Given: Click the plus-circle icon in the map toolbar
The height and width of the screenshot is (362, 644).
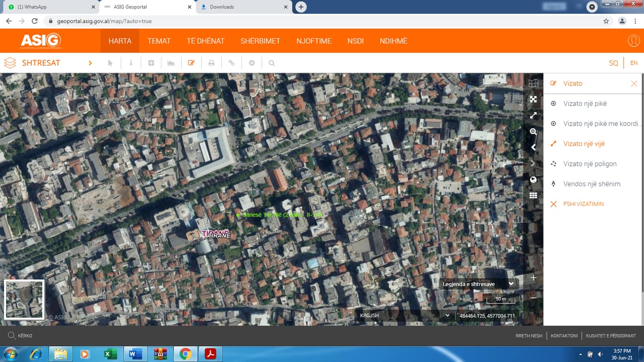Looking at the screenshot, I should tap(252, 63).
